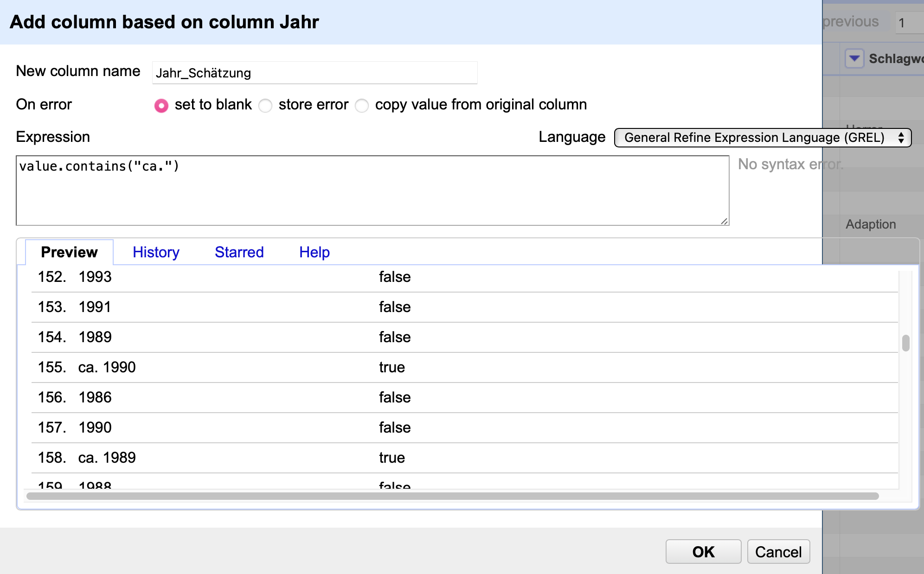
Task: Select the Preview tab
Action: [x=70, y=252]
